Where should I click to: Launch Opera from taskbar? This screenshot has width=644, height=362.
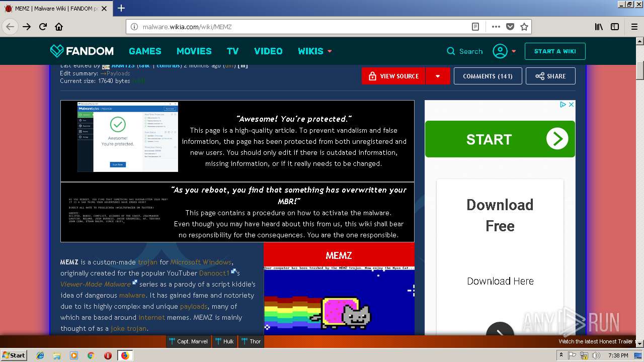point(108,355)
